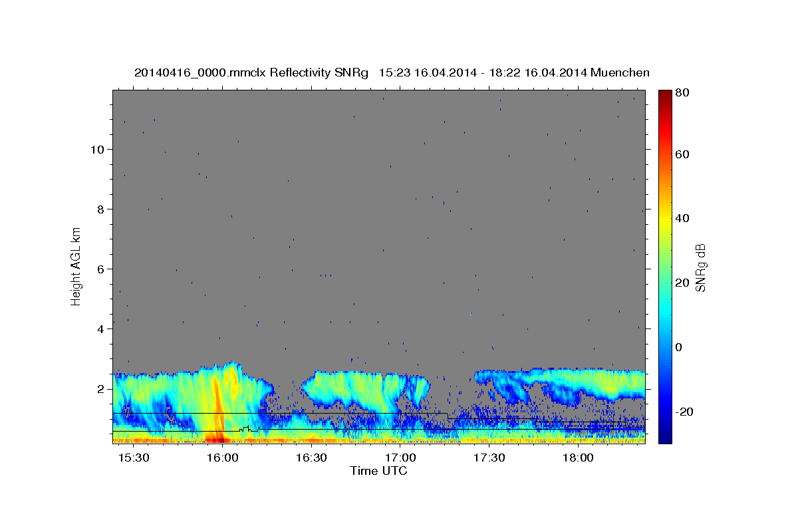
Task: Click the SNRg color scale bar
Action: (x=664, y=266)
